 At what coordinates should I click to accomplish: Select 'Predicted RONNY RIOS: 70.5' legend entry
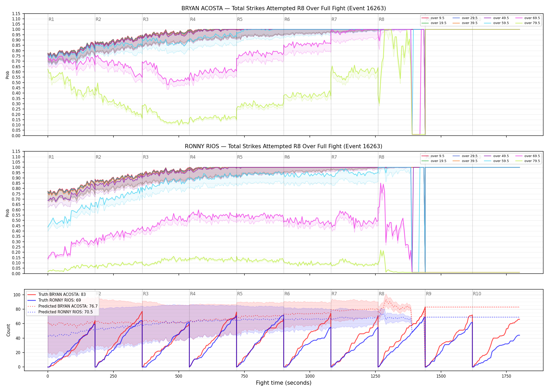coord(60,312)
